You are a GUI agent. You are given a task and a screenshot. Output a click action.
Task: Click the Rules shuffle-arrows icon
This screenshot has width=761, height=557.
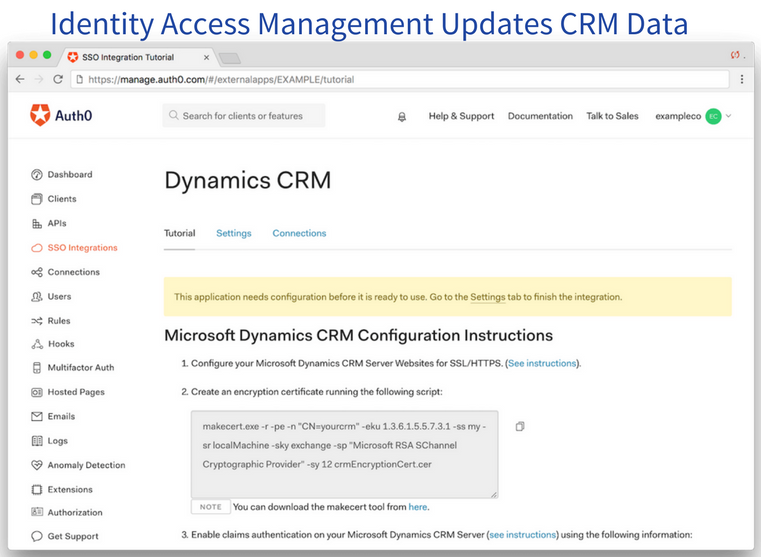point(37,321)
